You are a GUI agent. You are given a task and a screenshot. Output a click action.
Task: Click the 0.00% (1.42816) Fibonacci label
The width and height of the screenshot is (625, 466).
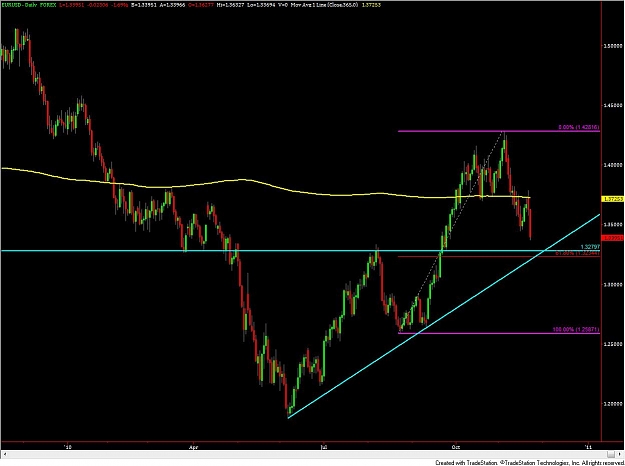[x=579, y=127]
